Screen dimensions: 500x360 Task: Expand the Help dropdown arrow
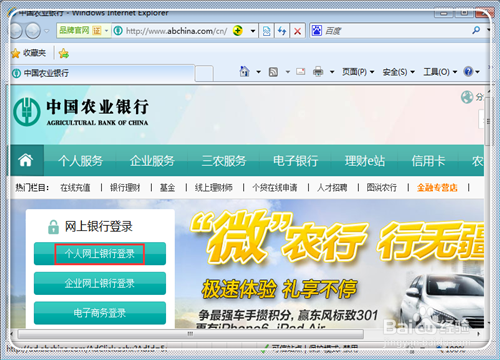click(x=477, y=72)
